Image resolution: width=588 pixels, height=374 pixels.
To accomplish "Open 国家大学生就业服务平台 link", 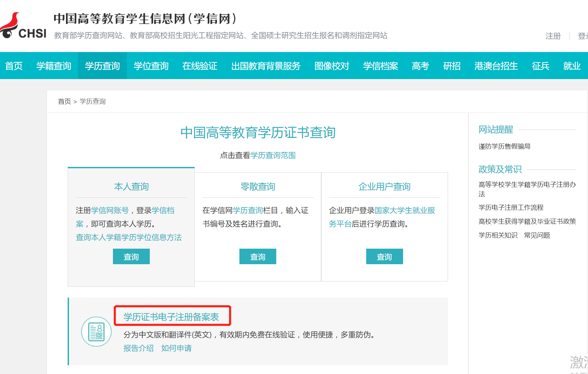I will coord(405,210).
